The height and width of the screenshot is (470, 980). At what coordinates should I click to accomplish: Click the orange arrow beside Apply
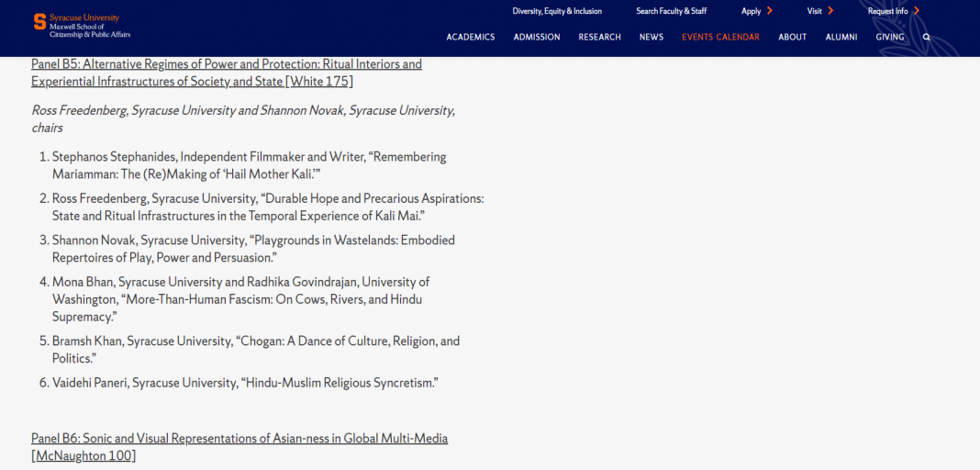769,11
